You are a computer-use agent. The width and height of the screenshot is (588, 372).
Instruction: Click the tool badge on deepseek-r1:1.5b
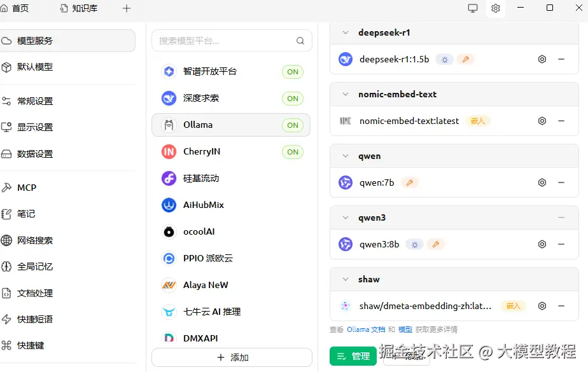[465, 59]
